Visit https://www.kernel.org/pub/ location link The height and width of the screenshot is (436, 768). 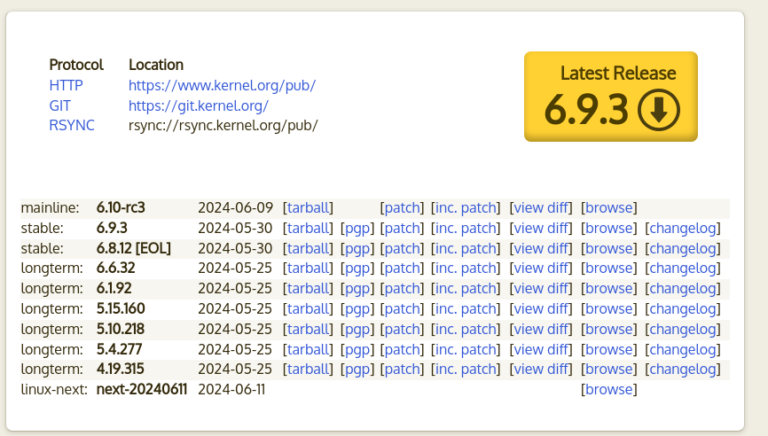coord(222,85)
